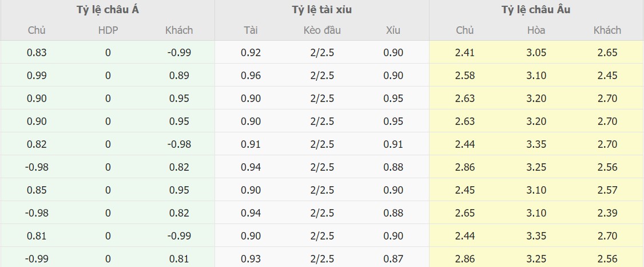The image size is (644, 267).
Task: Click the 3.05 draw odds cell
Action: click(536, 53)
